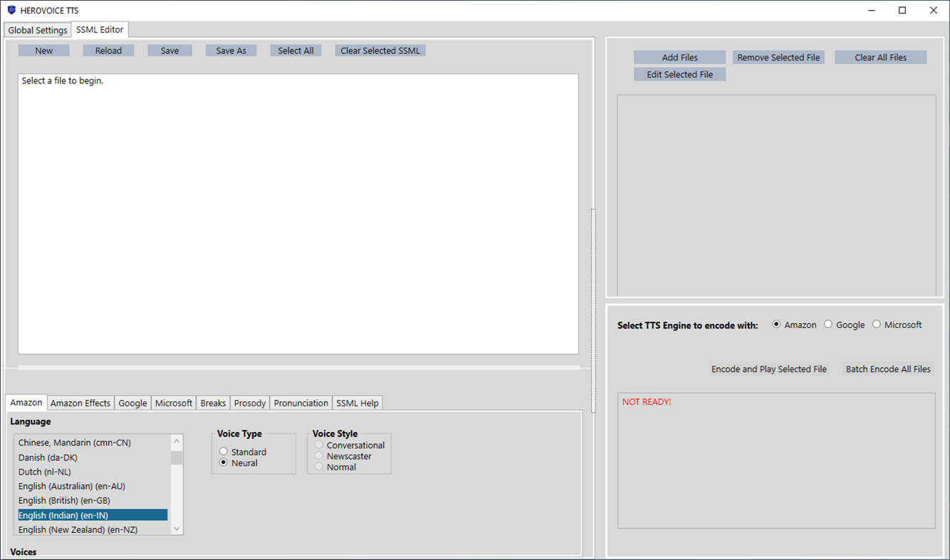Switch to the Prosody tab
This screenshot has height=560, width=950.
coord(250,403)
